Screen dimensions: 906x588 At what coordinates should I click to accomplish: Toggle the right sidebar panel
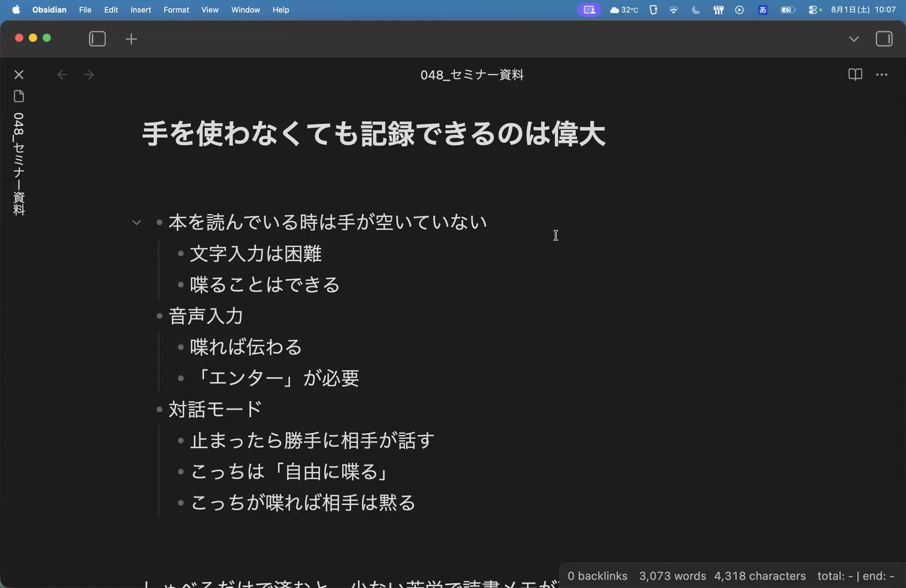884,39
